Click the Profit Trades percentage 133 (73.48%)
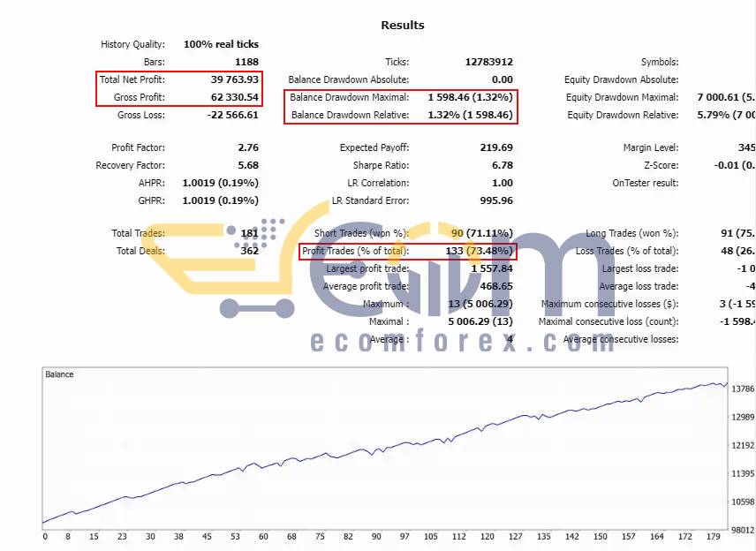The image size is (756, 551). (x=480, y=251)
